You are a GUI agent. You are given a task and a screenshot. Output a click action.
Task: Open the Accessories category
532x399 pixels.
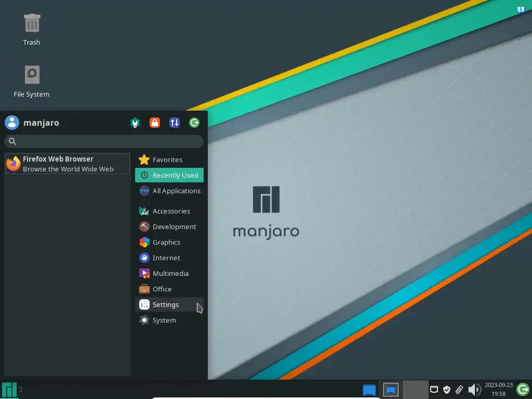[x=169, y=211]
